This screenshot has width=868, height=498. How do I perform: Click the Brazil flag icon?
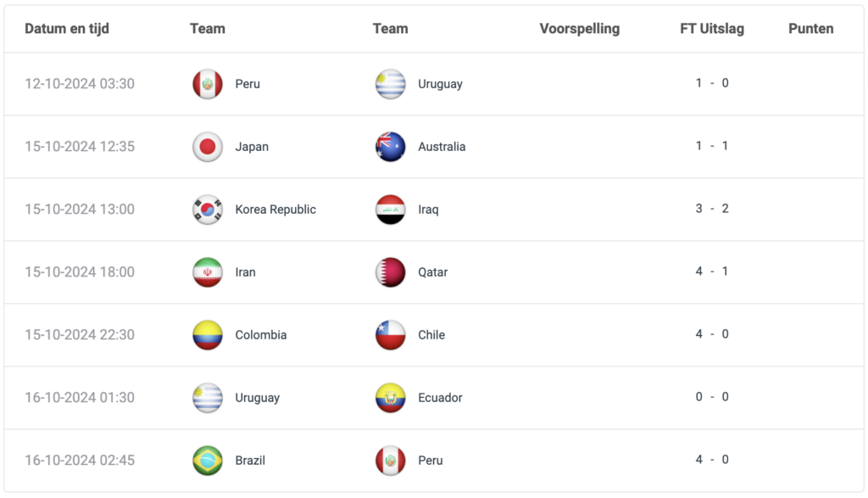[208, 461]
